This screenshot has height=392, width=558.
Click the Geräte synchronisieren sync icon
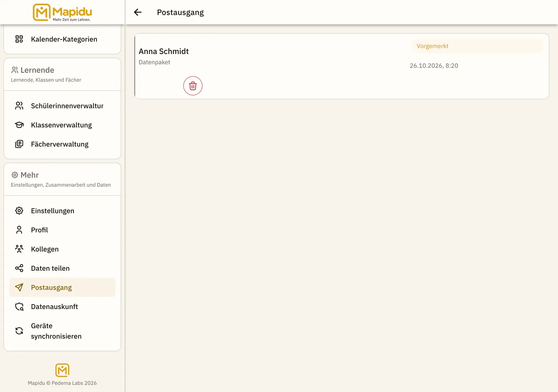coord(19,331)
